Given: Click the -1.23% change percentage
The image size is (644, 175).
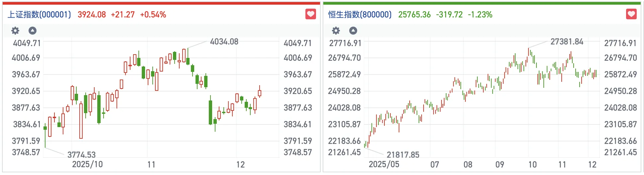Looking at the screenshot, I should tap(480, 15).
